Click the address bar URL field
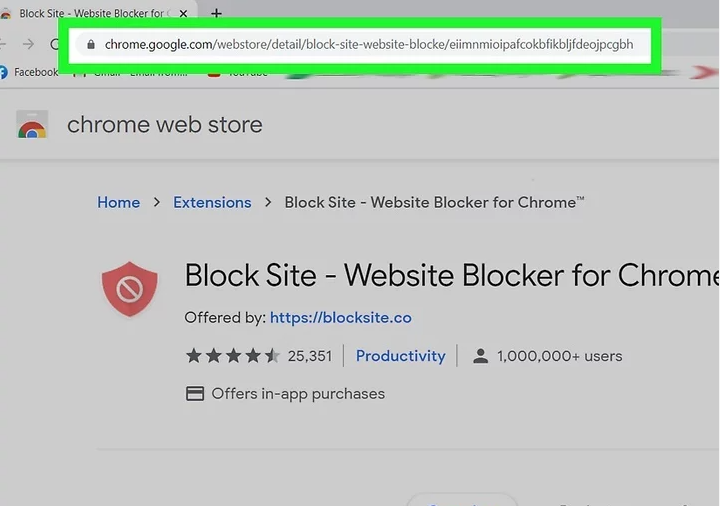720x506 pixels. tap(368, 44)
